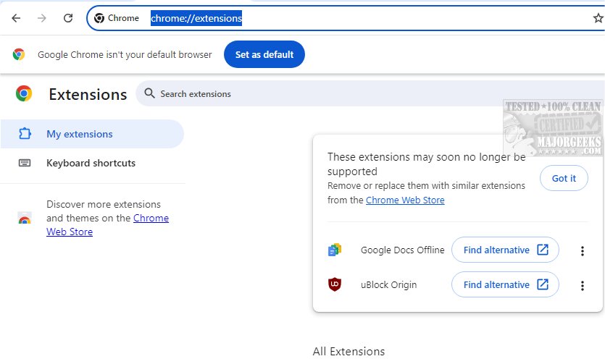Click the browser back arrow
The width and height of the screenshot is (605, 364).
(x=16, y=18)
